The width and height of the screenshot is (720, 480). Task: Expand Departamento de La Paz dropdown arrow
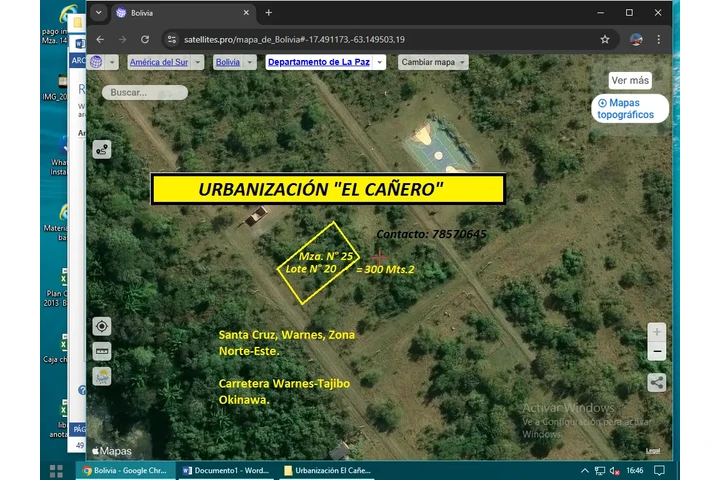click(x=380, y=62)
